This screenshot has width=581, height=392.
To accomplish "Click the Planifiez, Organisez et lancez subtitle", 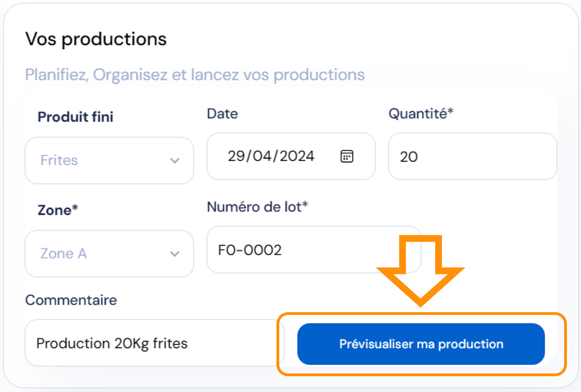I will pos(195,75).
